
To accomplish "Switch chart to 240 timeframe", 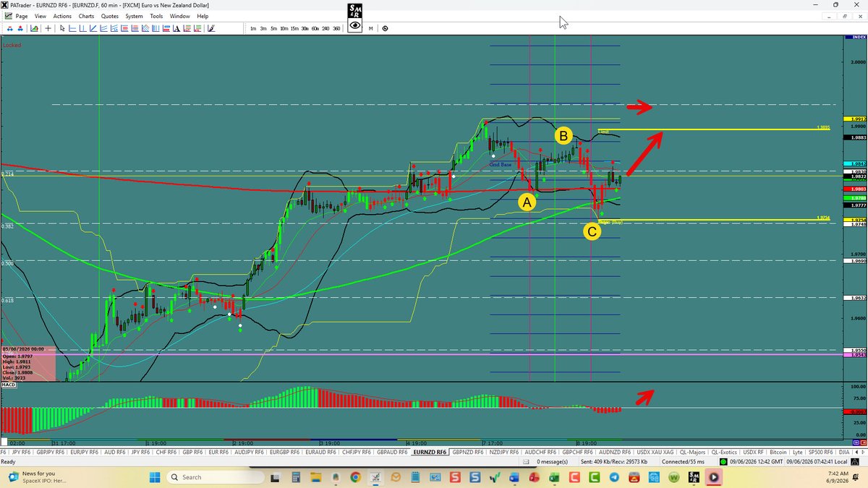I will (x=326, y=28).
